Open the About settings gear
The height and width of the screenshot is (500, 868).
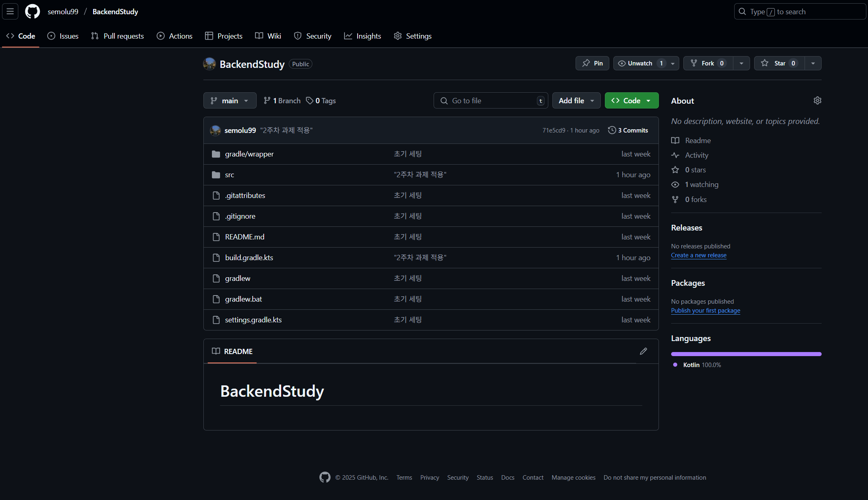click(x=817, y=100)
